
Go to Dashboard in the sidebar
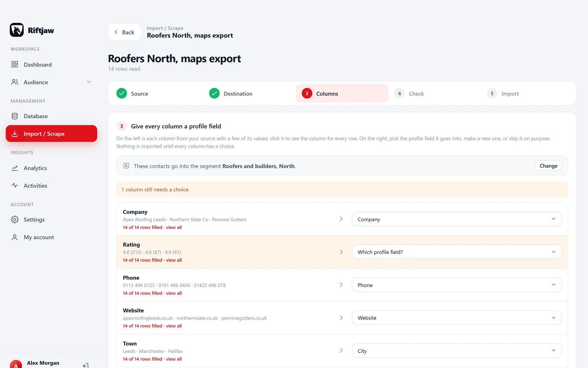tap(51, 64)
